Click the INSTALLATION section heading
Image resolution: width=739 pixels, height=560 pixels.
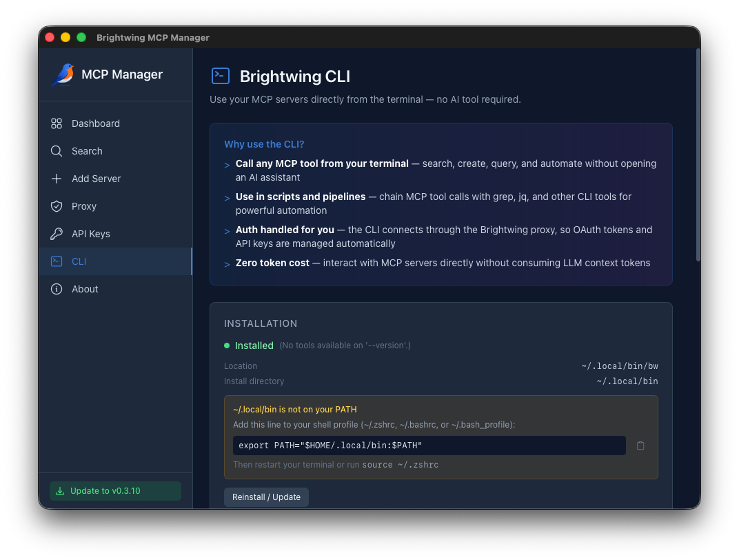click(261, 324)
